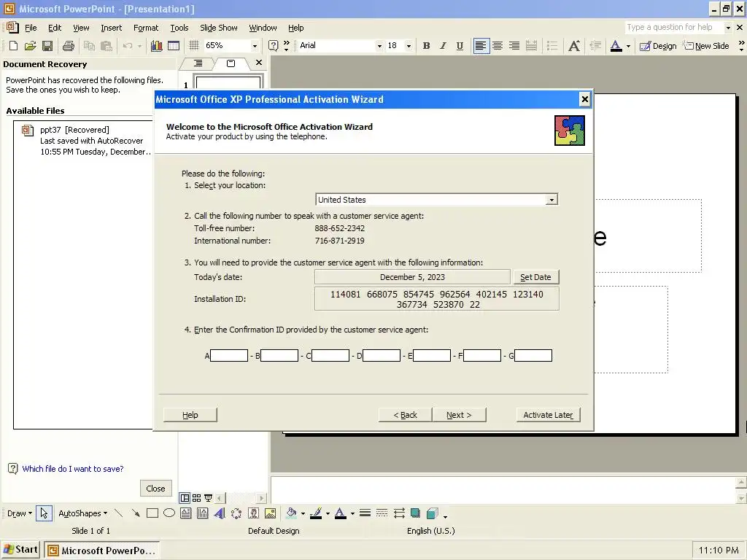Image resolution: width=747 pixels, height=560 pixels.
Task: Click the Shadow Style icon
Action: pos(415,513)
